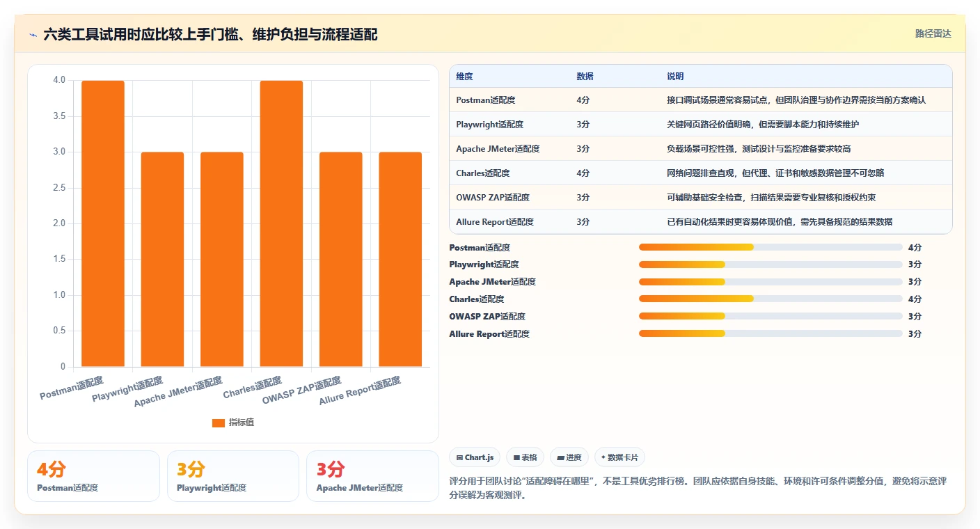This screenshot has height=529, width=980.
Task: Click the Playwright适配度 bar in chart
Action: [x=162, y=259]
